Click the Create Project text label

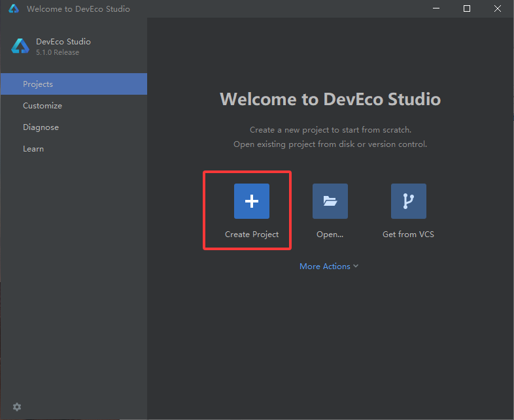pos(251,234)
